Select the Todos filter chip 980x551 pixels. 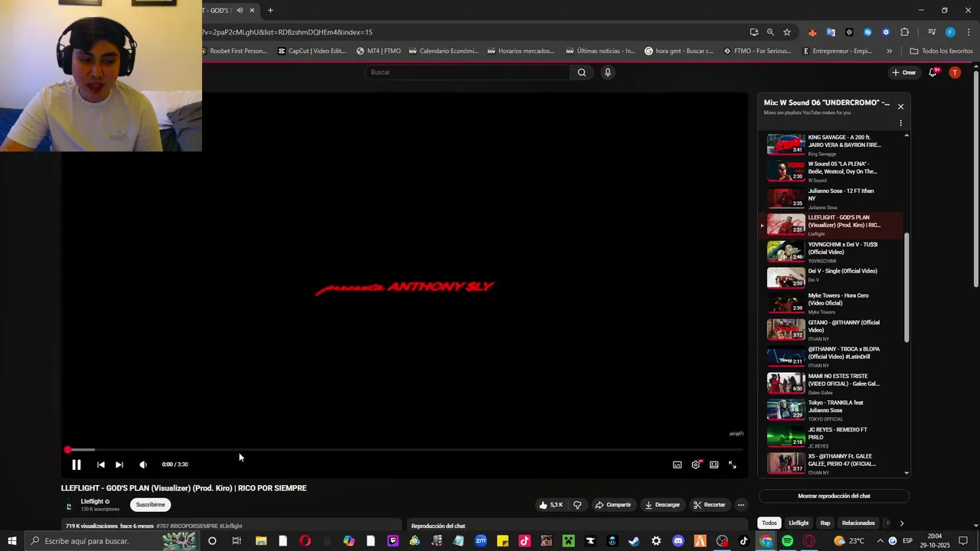click(769, 523)
